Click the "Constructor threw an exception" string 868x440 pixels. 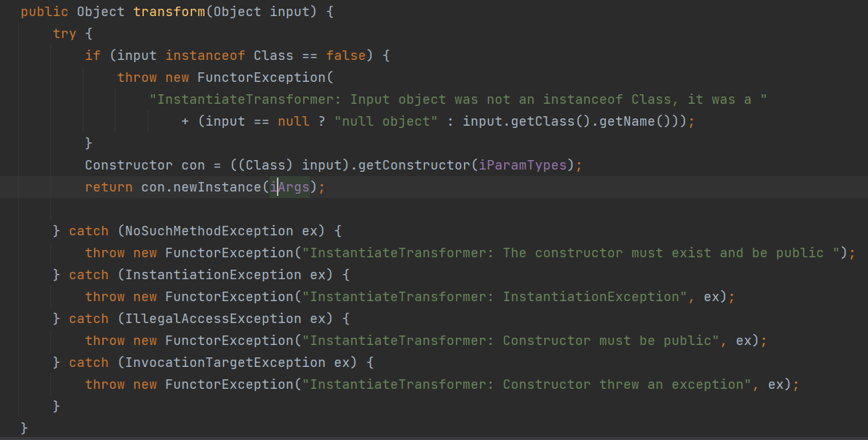(530, 384)
